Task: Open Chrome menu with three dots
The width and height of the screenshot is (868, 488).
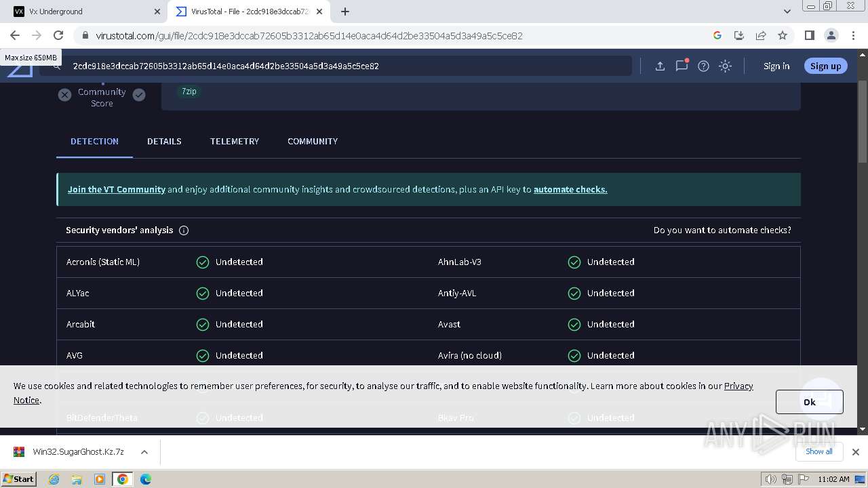Action: (x=852, y=35)
